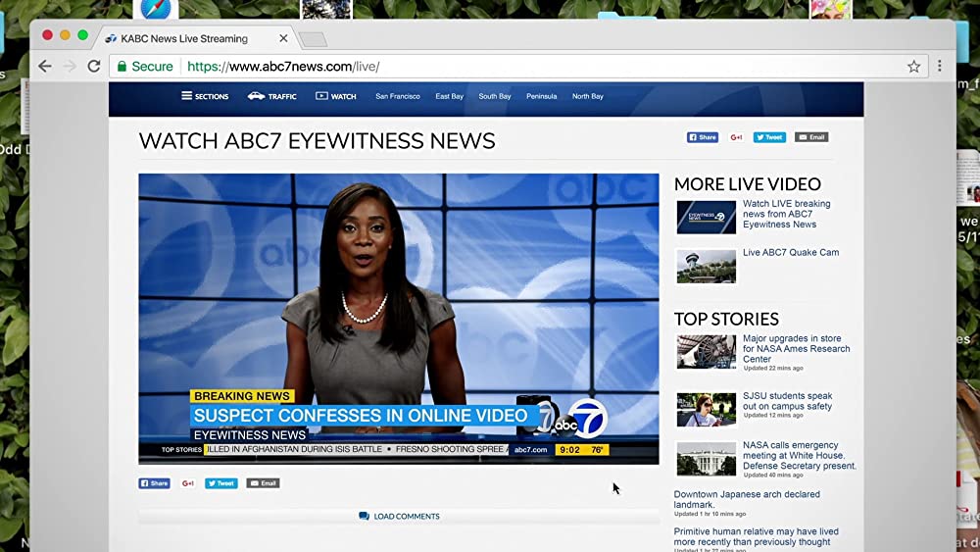Click the Tweet button beside the headline
This screenshot has height=552, width=980.
pos(769,137)
